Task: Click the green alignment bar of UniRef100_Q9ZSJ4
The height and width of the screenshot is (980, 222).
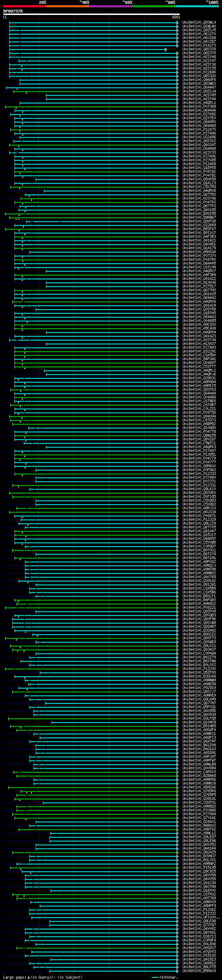Action: (96, 91)
